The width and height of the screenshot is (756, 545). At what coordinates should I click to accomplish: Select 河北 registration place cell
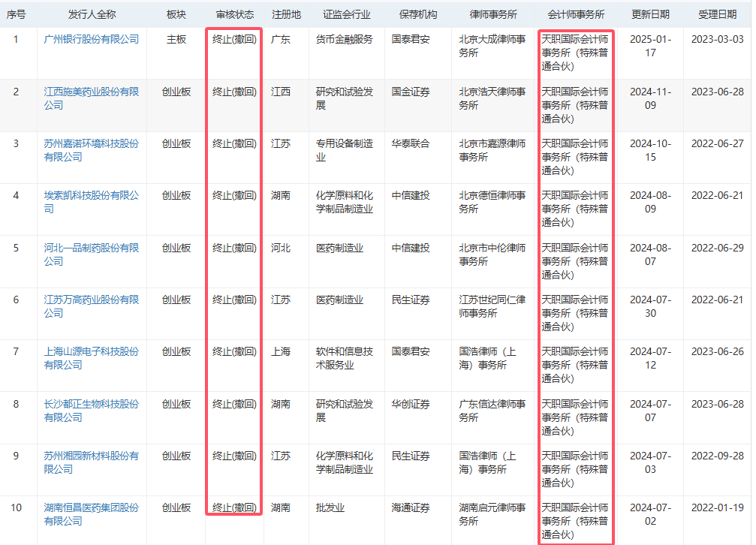pos(280,248)
